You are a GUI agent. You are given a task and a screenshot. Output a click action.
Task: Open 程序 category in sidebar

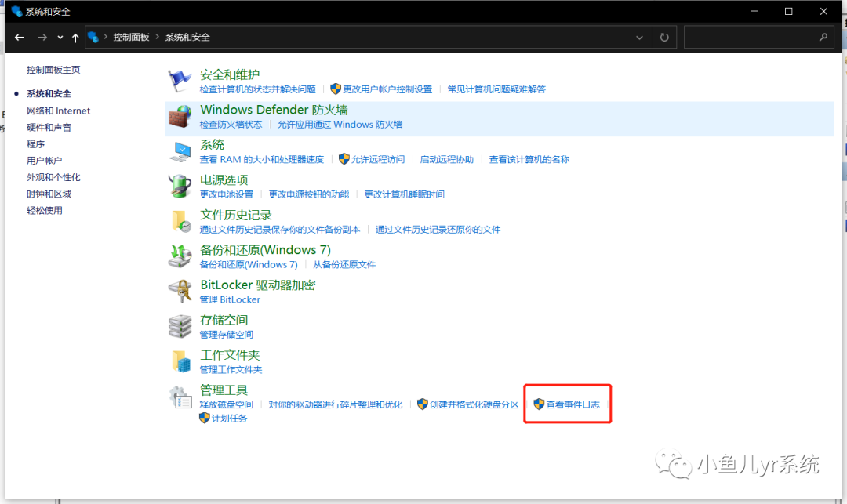pyautogui.click(x=35, y=144)
